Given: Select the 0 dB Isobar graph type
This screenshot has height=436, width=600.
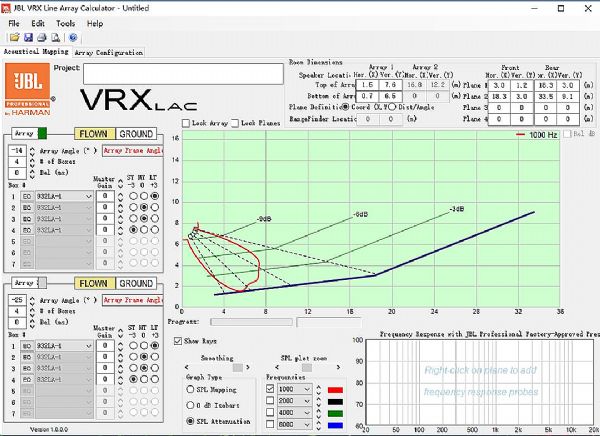Looking at the screenshot, I should pos(190,405).
